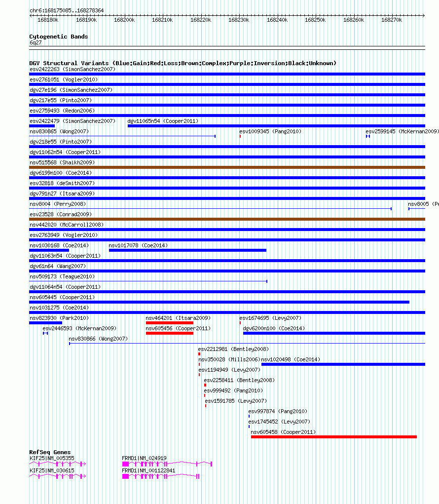Click the long red nsv605458 loss bar
The width and height of the screenshot is (439, 504).
334,437
